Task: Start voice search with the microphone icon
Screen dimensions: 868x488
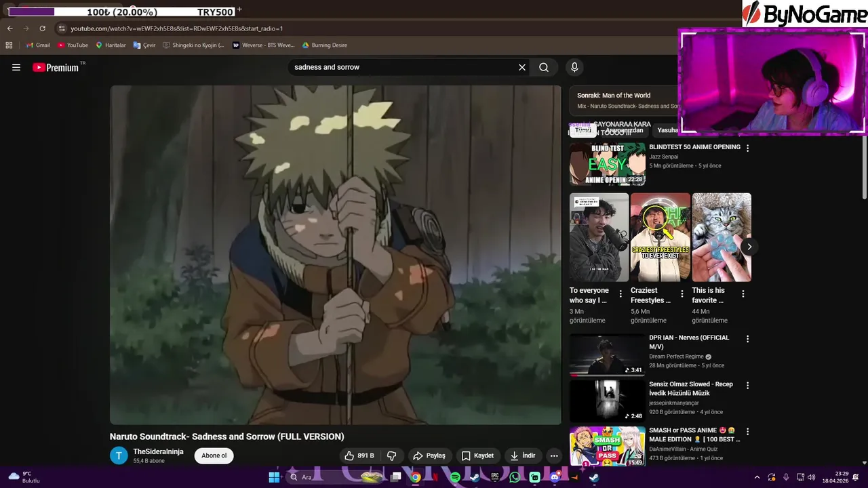Action: tap(574, 67)
